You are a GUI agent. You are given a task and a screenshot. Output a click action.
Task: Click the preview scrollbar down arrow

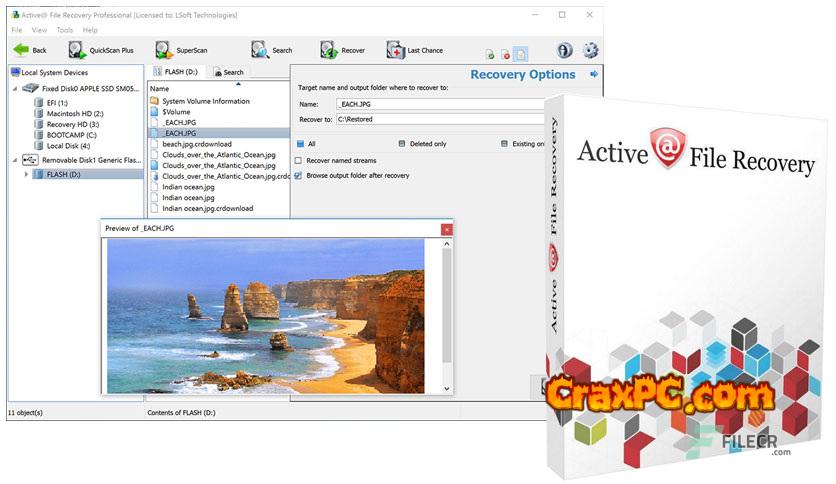click(447, 389)
